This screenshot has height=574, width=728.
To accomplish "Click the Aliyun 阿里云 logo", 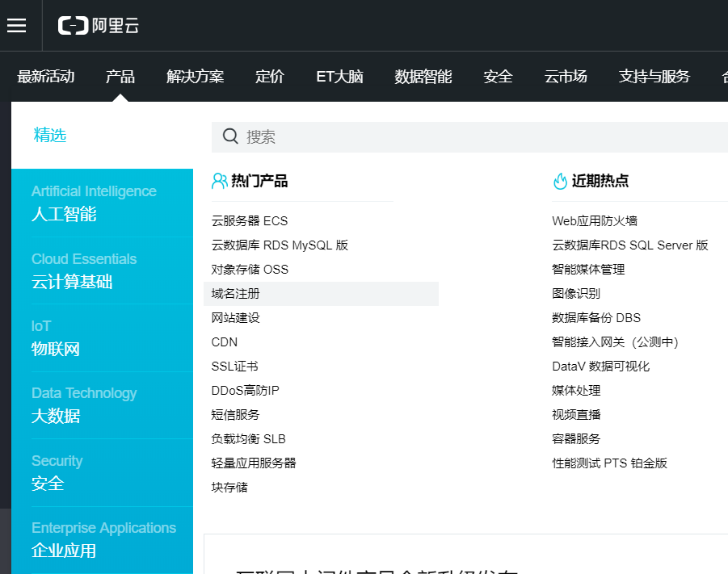I will (99, 26).
